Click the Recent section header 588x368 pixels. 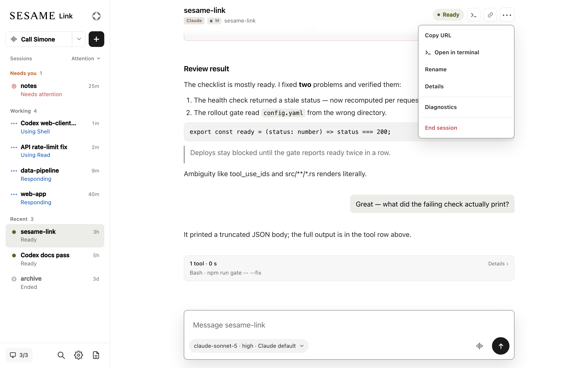tap(22, 219)
